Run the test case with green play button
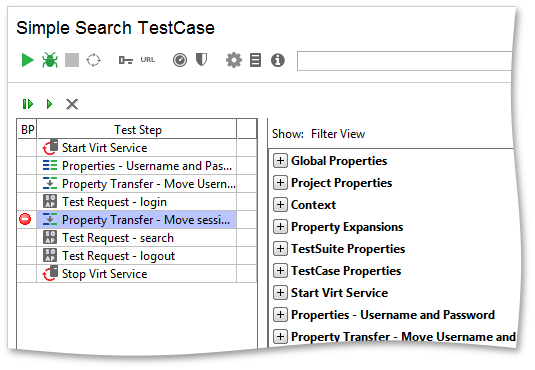 click(28, 60)
